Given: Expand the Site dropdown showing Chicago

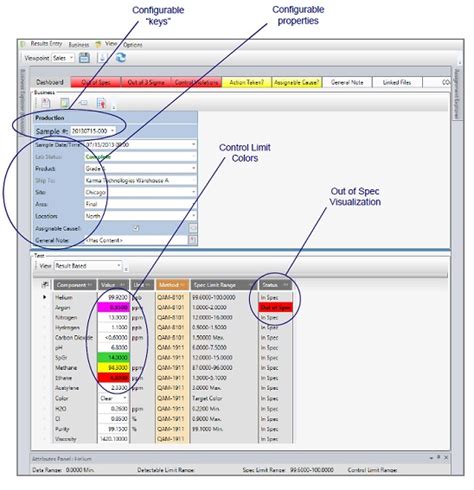Looking at the screenshot, I should click(193, 192).
